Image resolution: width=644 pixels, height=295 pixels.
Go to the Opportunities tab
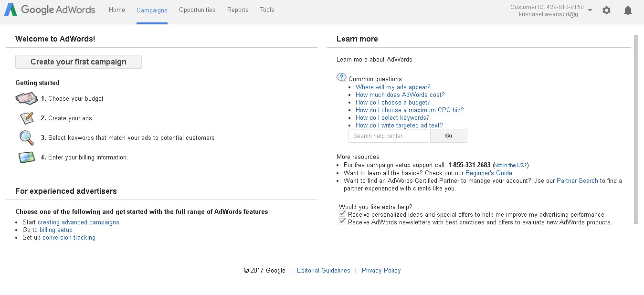197,10
